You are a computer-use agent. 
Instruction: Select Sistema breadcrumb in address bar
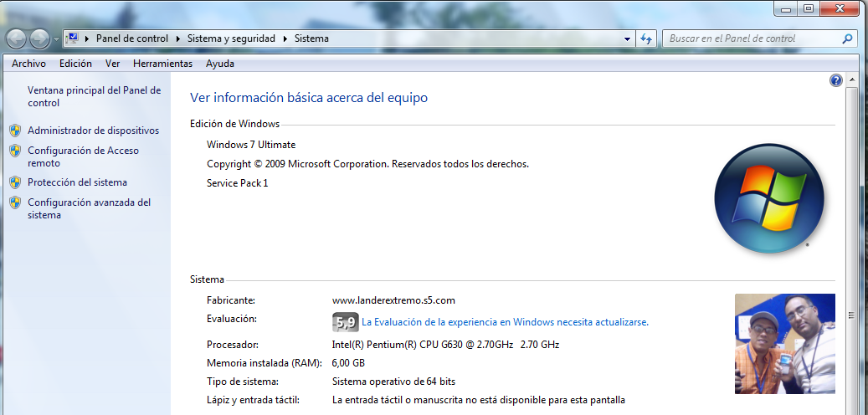coord(311,38)
